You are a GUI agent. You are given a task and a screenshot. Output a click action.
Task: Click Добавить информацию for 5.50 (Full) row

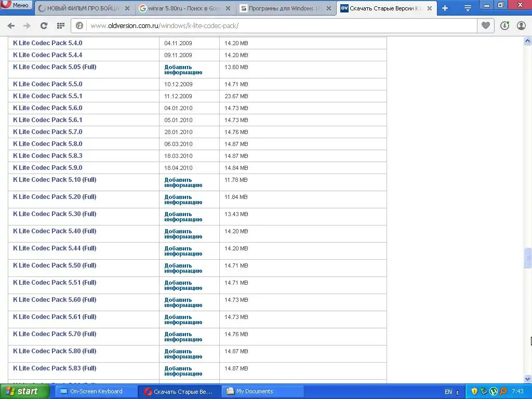183,268
